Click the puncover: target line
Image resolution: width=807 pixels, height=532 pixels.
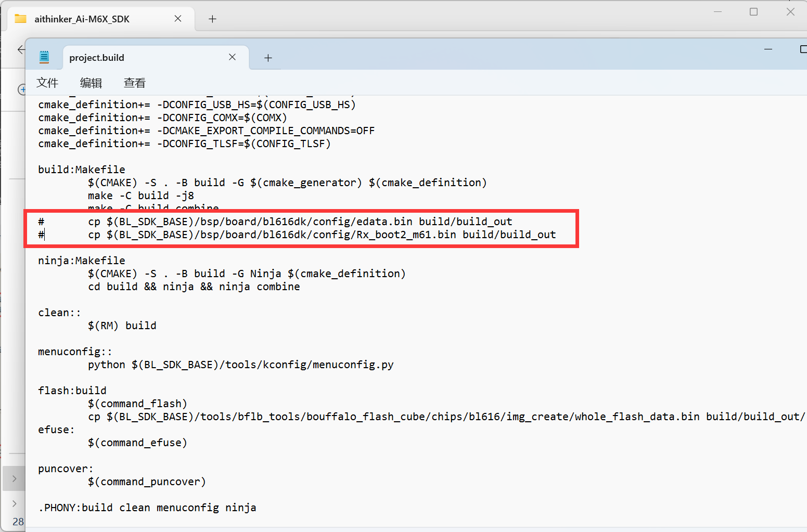66,469
